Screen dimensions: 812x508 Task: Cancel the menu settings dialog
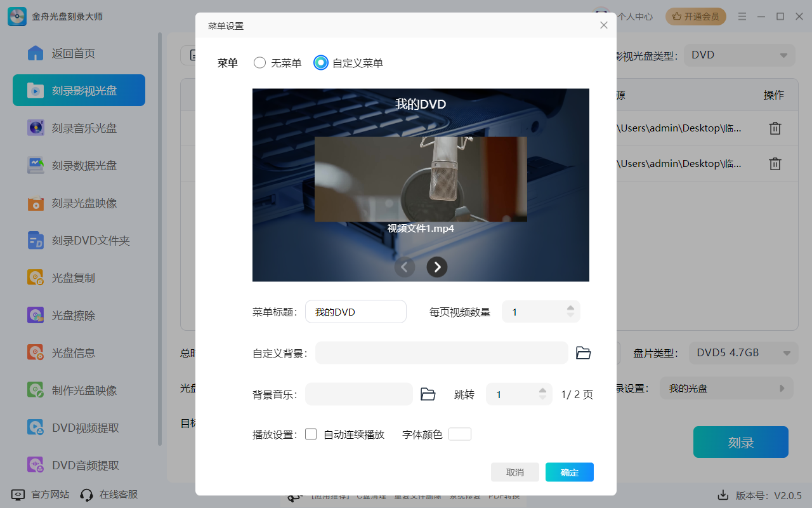click(514, 472)
